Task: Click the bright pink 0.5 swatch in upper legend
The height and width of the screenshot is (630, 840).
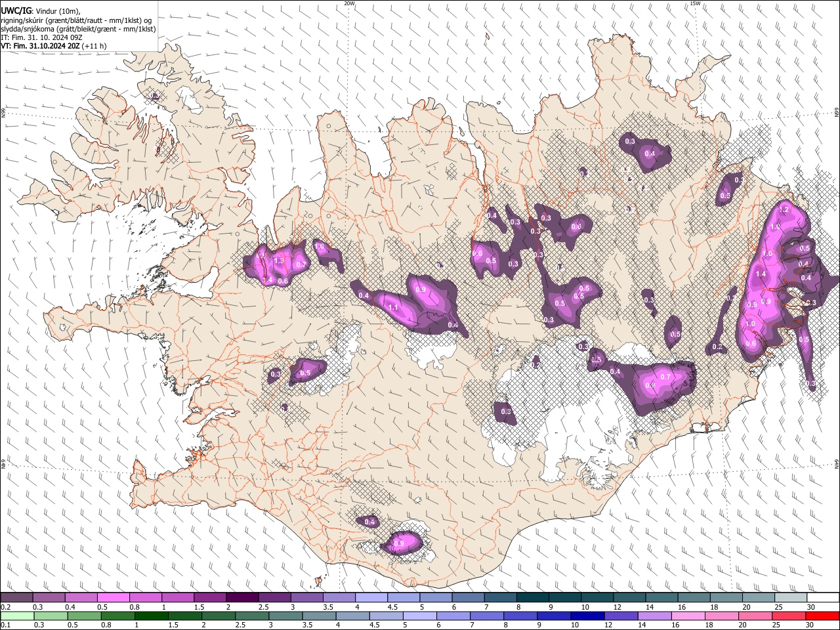Action: click(113, 598)
